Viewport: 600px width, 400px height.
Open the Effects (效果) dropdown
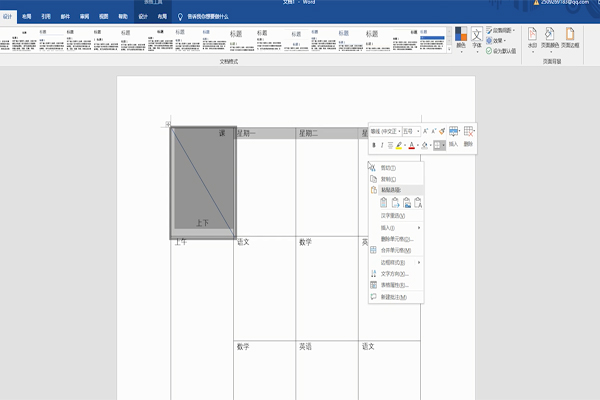pos(496,41)
